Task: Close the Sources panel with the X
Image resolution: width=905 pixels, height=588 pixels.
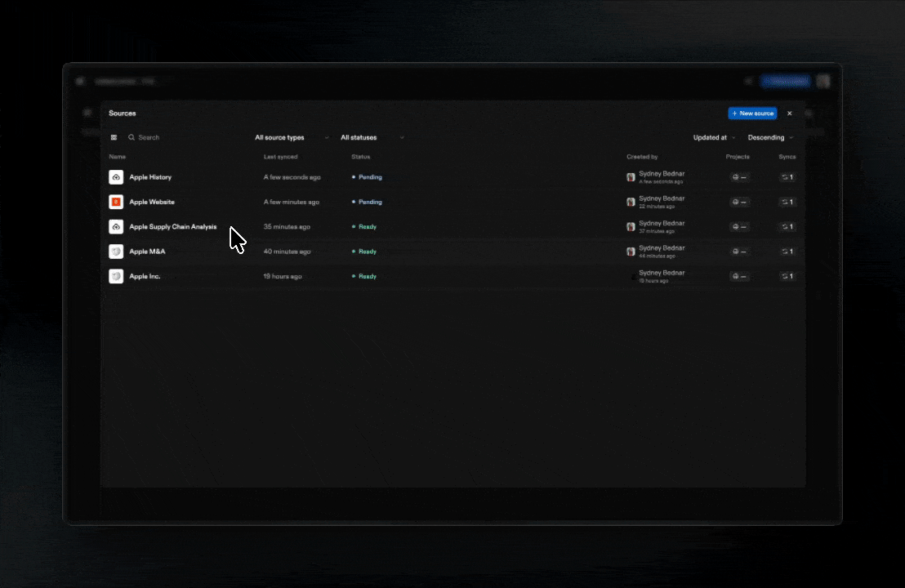Action: pos(790,113)
